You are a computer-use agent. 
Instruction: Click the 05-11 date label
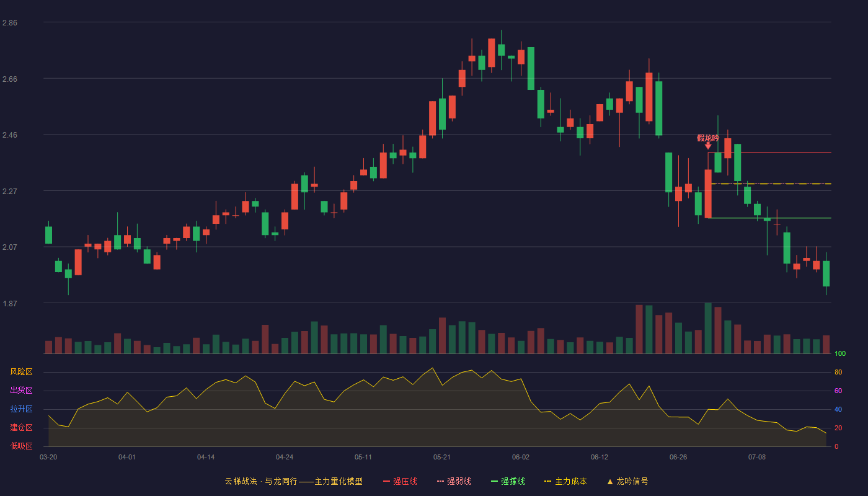click(363, 457)
